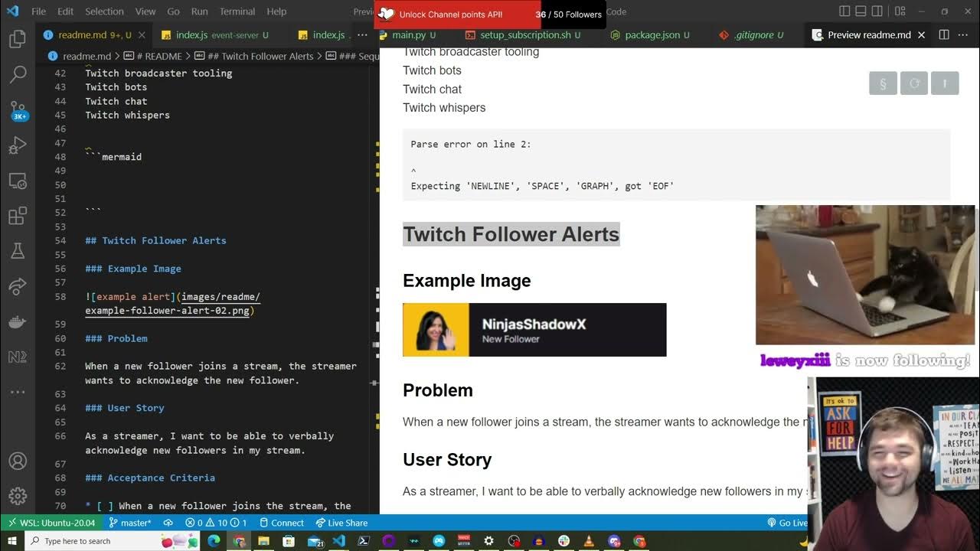Screen dimensions: 980x551
Task: Open Microsoft Edge from taskbar
Action: click(214, 541)
